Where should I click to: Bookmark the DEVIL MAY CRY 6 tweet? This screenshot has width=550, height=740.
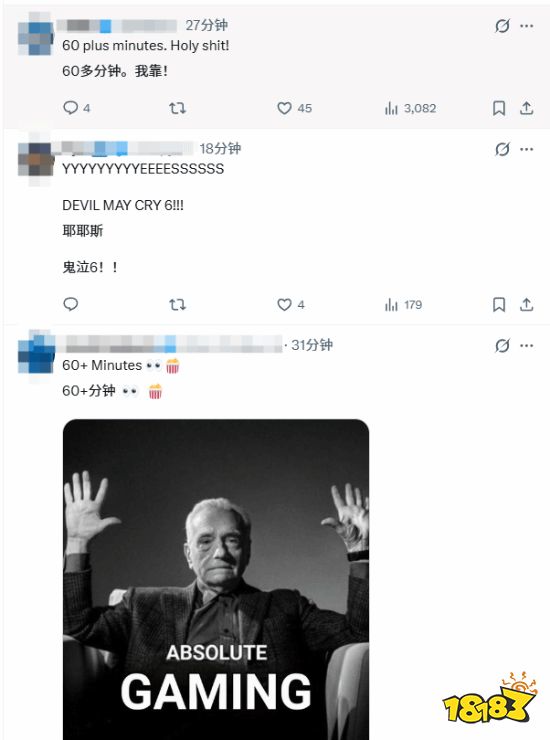coord(499,305)
